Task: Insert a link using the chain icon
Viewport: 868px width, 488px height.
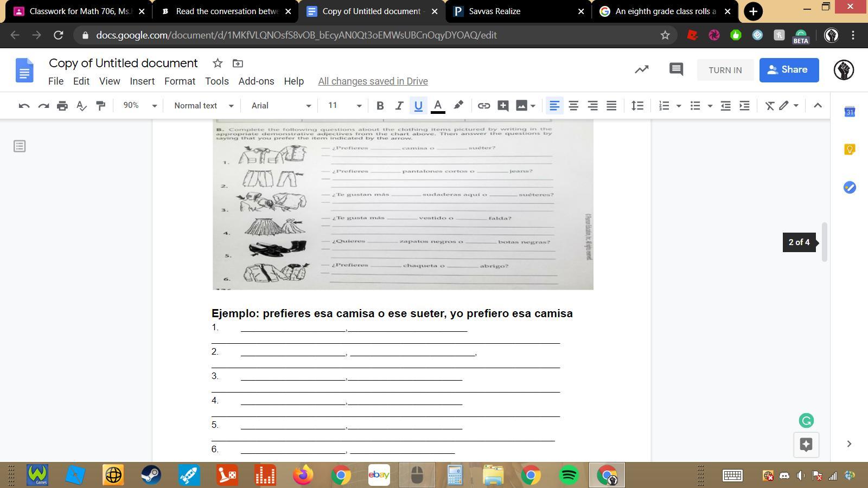Action: click(483, 106)
